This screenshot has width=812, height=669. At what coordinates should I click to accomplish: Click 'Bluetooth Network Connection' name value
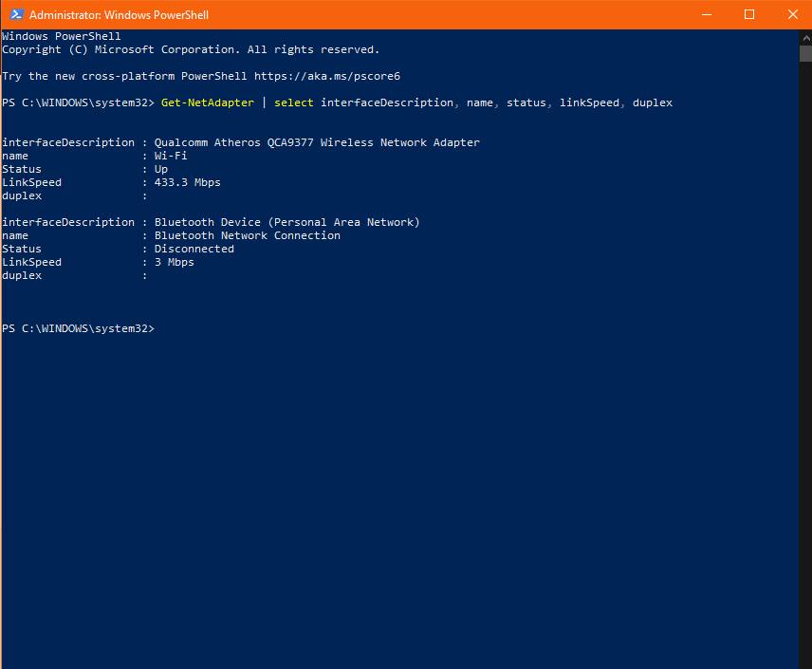[x=248, y=235]
